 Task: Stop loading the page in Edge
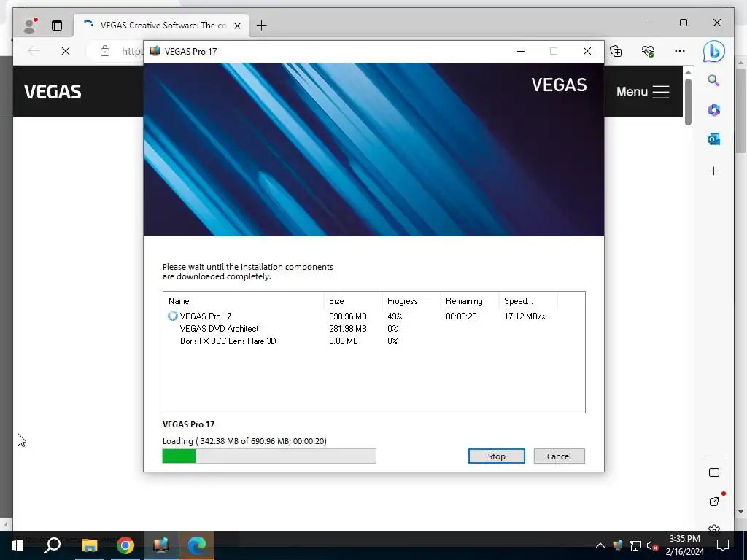pyautogui.click(x=66, y=51)
